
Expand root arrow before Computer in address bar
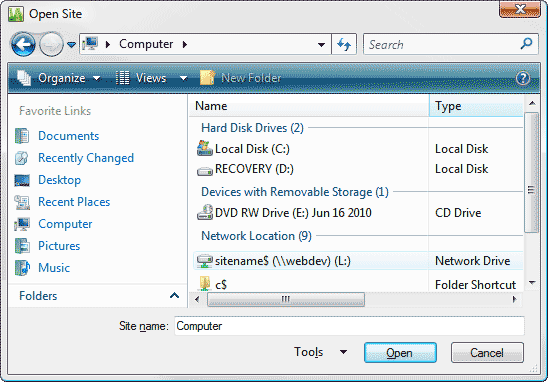click(108, 44)
